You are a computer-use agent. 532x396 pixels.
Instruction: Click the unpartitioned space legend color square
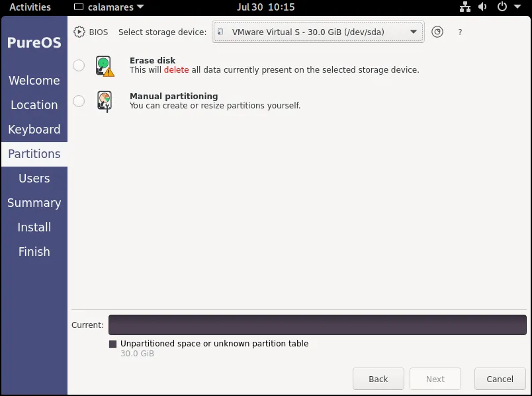[x=112, y=344]
